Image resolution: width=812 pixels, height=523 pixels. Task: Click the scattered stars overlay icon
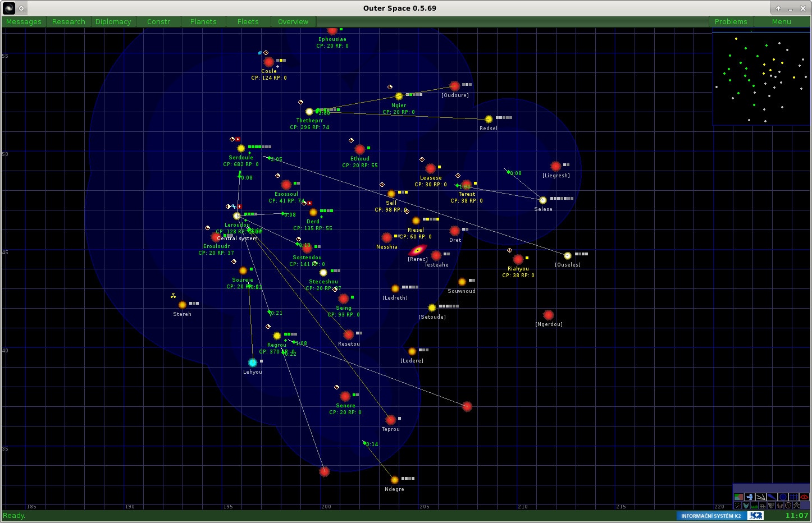[737, 506]
